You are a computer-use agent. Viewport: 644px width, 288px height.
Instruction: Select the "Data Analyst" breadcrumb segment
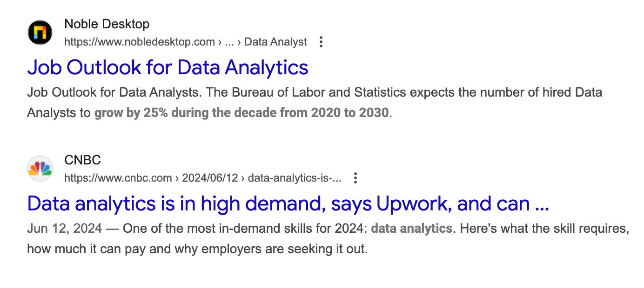coord(275,42)
